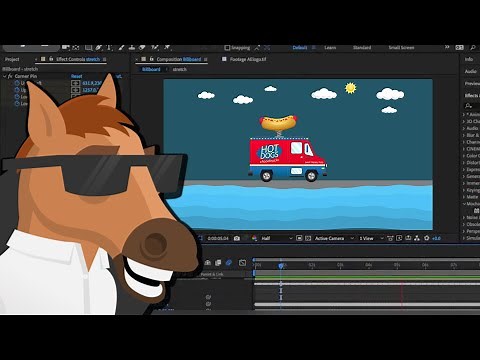
Task: Select the Standard workspace
Action: 362,48
